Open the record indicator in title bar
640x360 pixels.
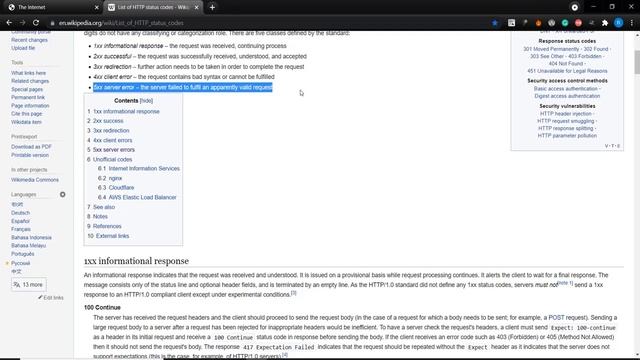(574, 7)
